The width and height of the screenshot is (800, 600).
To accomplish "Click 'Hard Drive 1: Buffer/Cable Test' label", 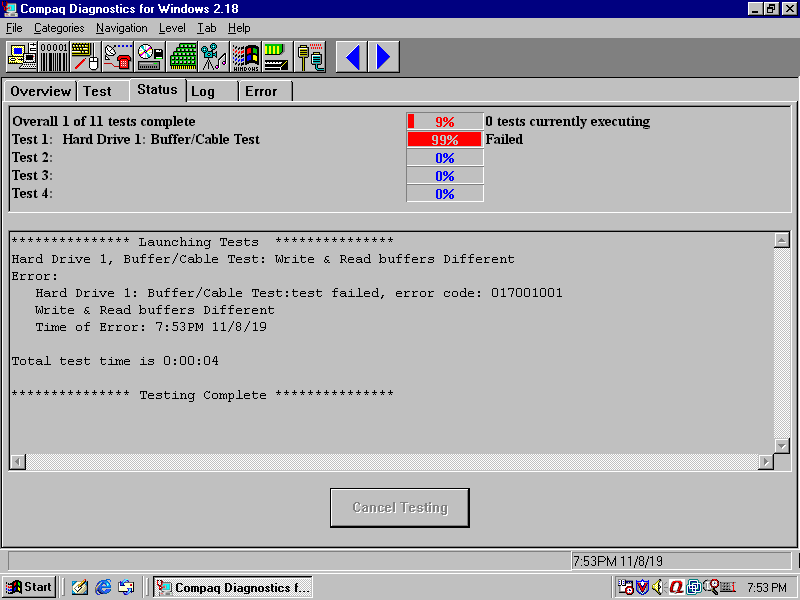I will pos(161,139).
